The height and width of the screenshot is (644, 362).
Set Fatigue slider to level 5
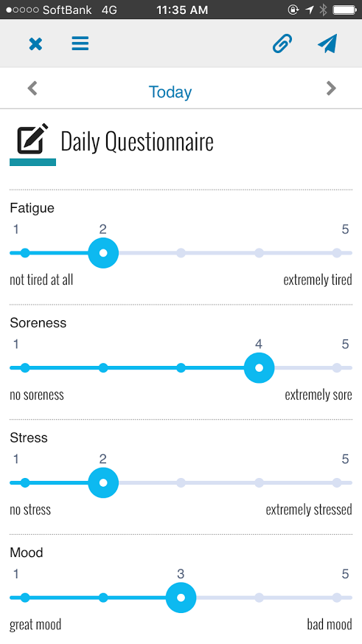pyautogui.click(x=336, y=253)
